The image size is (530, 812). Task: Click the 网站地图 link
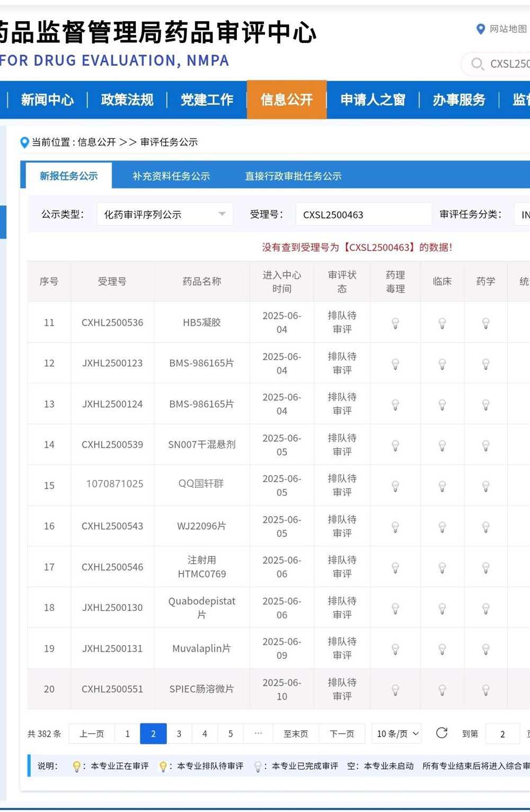tap(508, 29)
